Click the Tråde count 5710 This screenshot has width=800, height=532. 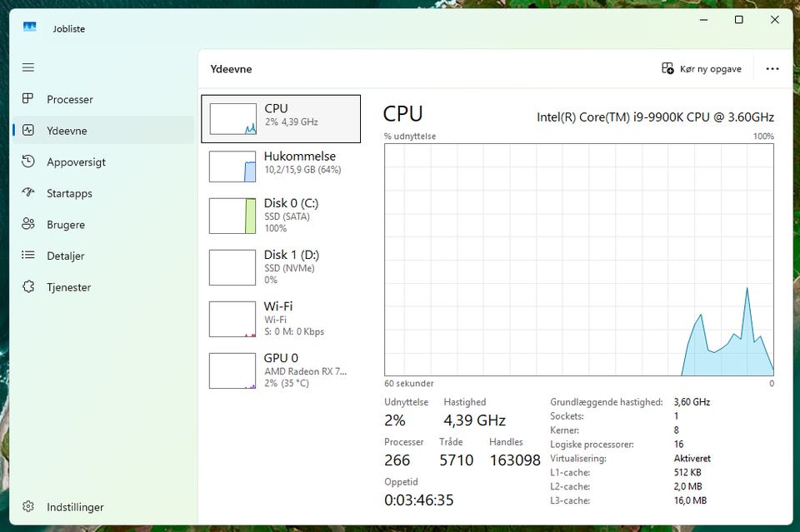click(456, 460)
